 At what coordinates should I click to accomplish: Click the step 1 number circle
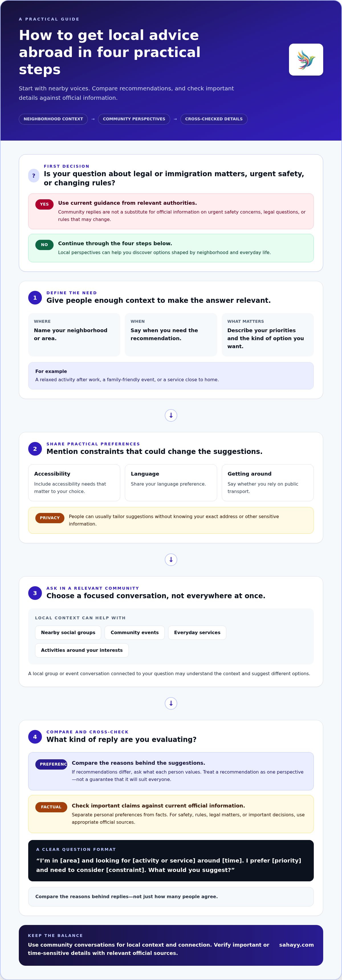[x=35, y=297]
